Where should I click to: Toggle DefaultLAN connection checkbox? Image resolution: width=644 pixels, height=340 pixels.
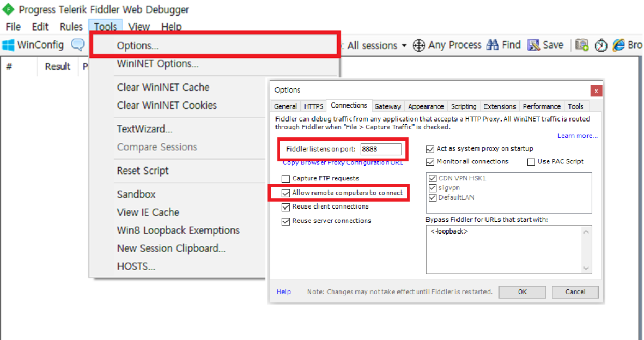(432, 198)
